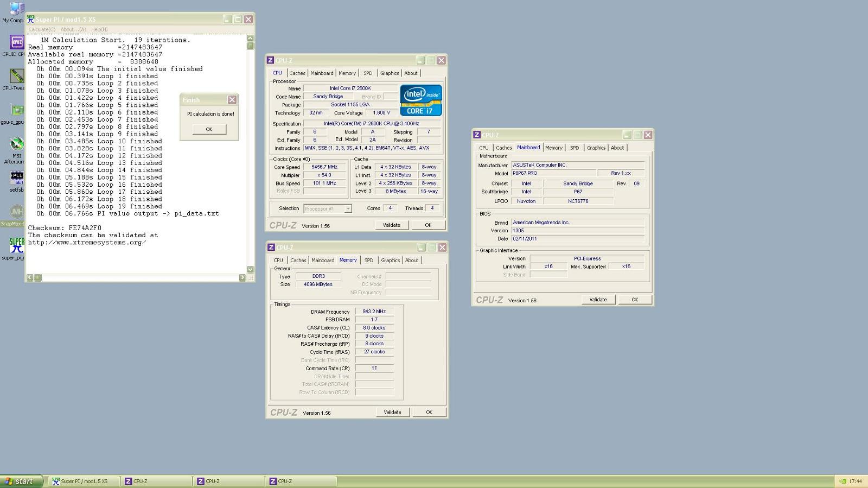Screen dimensions: 868x488
Task: Click the Core Voltage 1.608 V value
Action: tap(381, 113)
